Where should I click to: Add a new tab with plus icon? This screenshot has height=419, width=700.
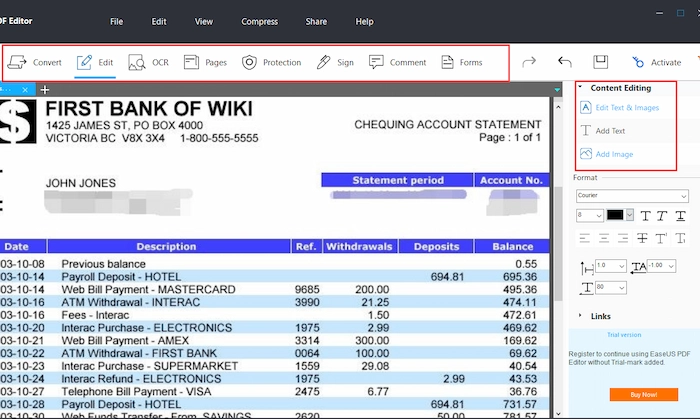click(x=45, y=90)
